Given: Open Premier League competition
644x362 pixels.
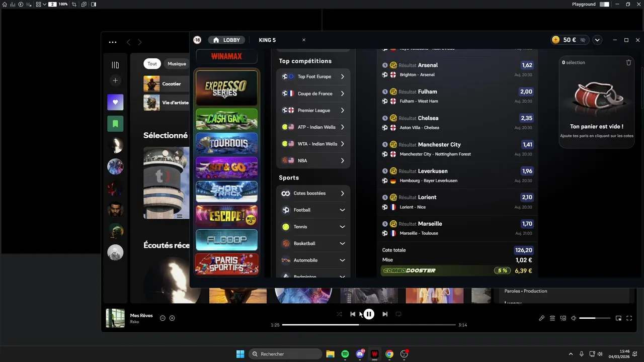Looking at the screenshot, I should (313, 111).
